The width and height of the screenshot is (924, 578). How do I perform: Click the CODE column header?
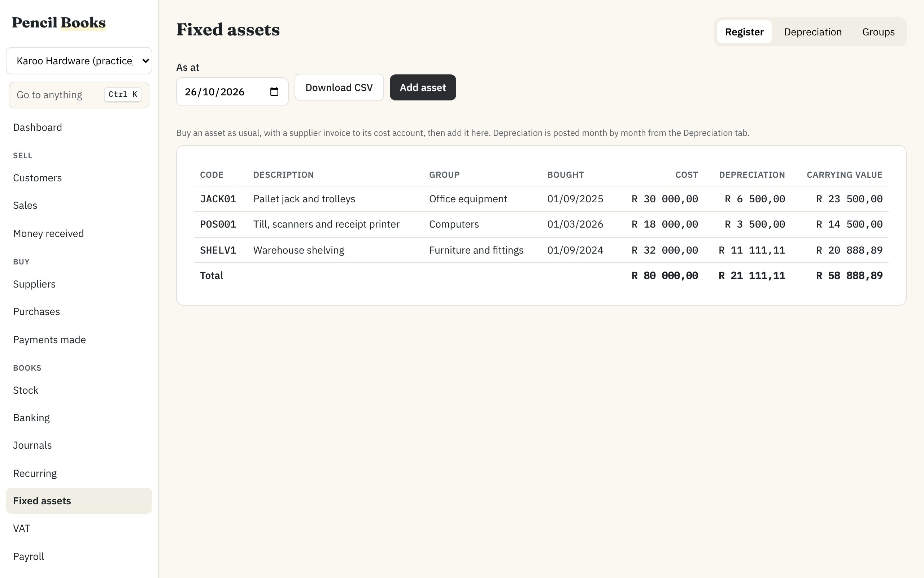coord(212,175)
